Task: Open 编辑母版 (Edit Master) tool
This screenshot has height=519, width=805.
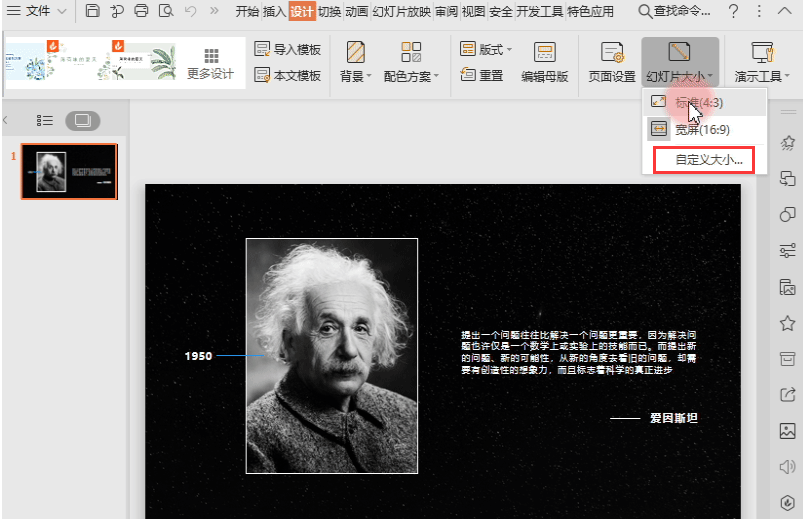Action: (x=544, y=62)
